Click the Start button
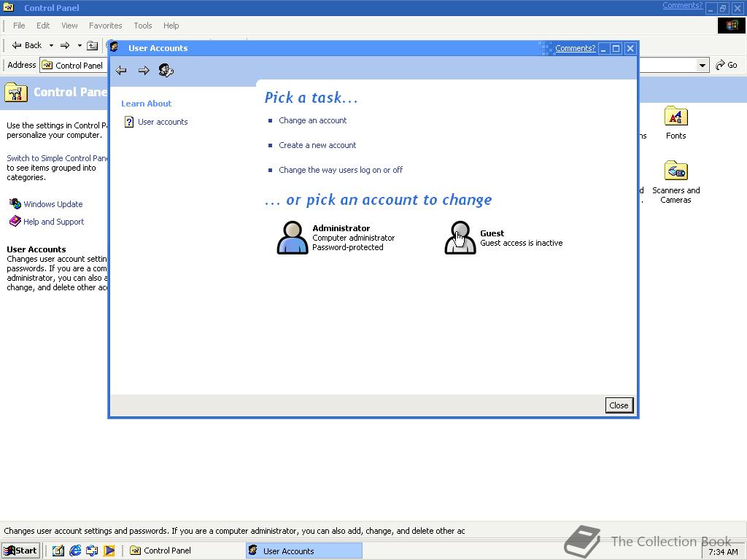Viewport: 747px width, 560px height. 20,551
